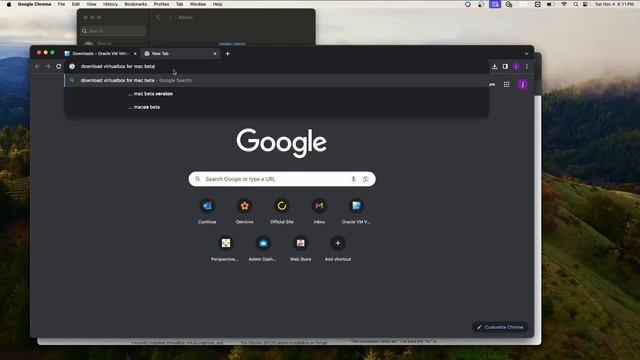
Task: Click the Customize Chrome button
Action: (x=500, y=327)
